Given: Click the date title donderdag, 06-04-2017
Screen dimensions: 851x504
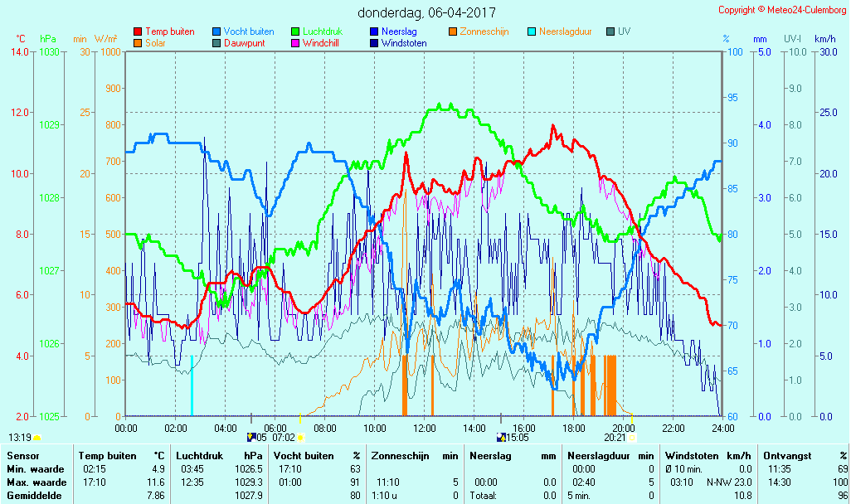Looking at the screenshot, I should pos(426,12).
